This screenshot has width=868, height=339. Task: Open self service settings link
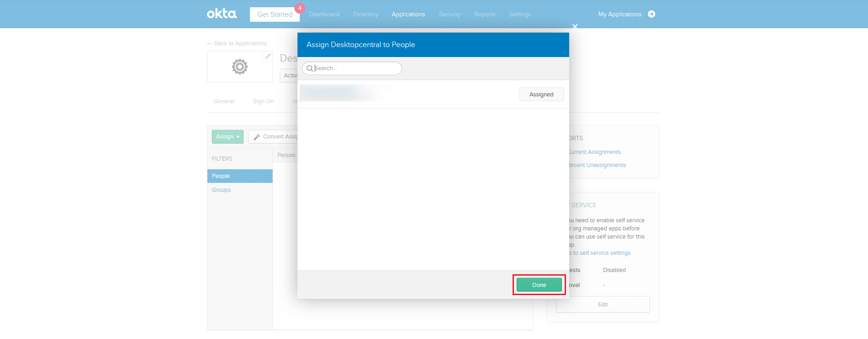coord(600,253)
